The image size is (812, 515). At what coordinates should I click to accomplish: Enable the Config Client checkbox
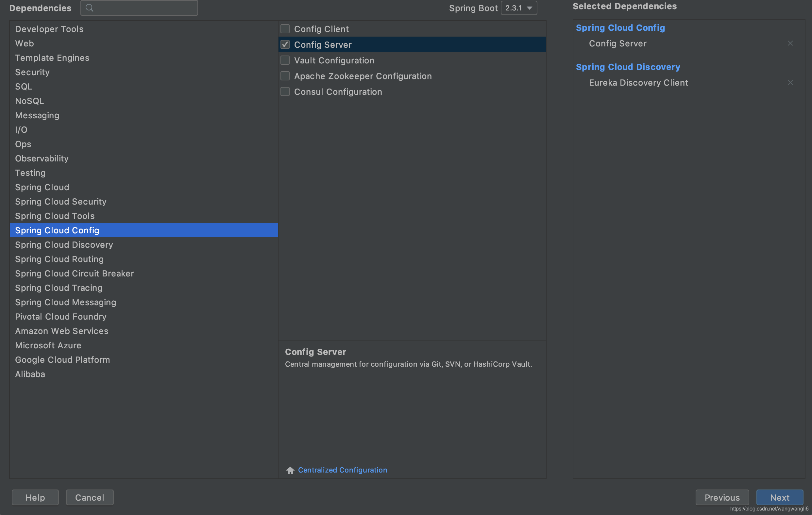285,29
